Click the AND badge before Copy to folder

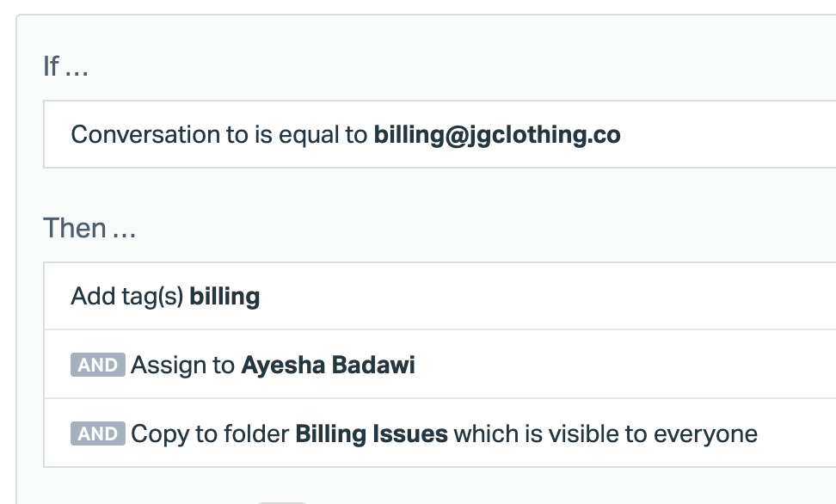tap(97, 433)
